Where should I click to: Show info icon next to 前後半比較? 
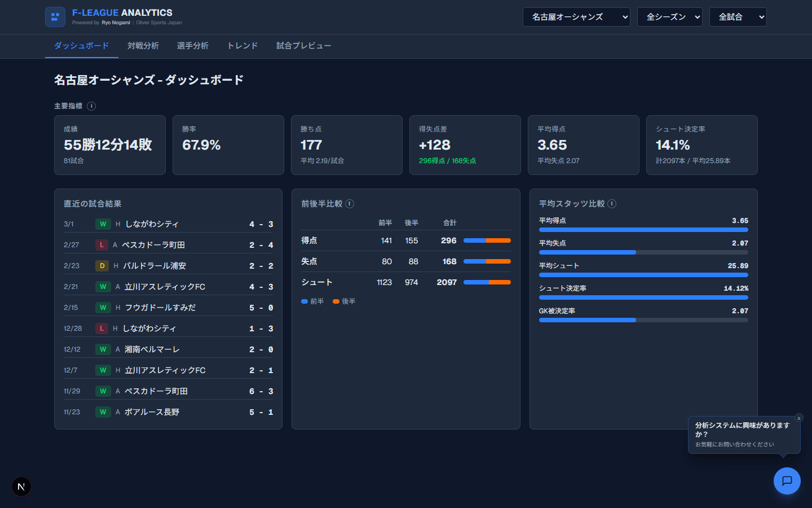click(350, 204)
